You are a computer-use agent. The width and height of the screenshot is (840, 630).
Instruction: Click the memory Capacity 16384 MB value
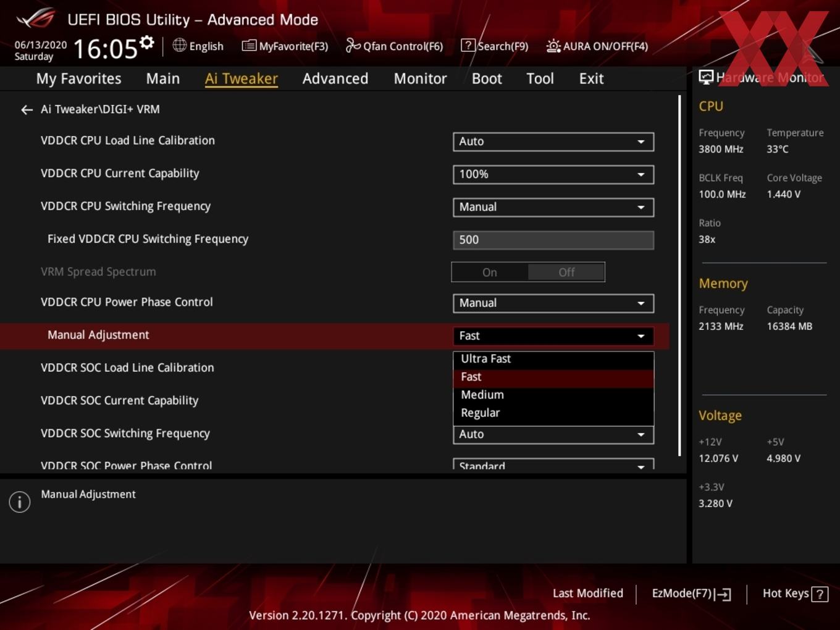click(x=789, y=327)
